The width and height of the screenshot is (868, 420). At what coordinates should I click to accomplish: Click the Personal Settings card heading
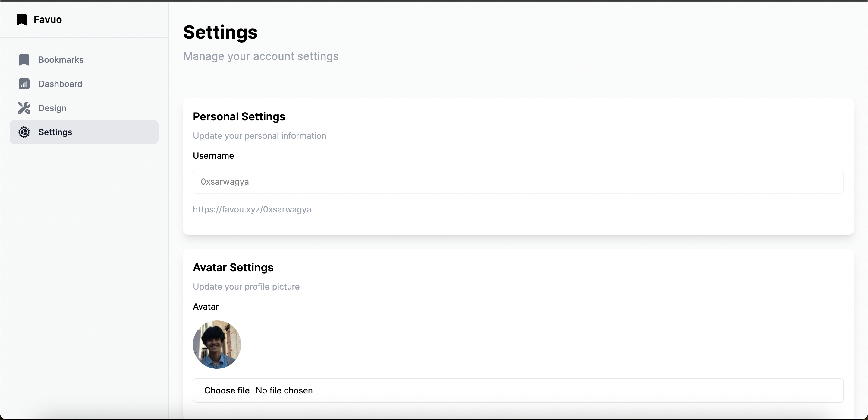click(239, 116)
